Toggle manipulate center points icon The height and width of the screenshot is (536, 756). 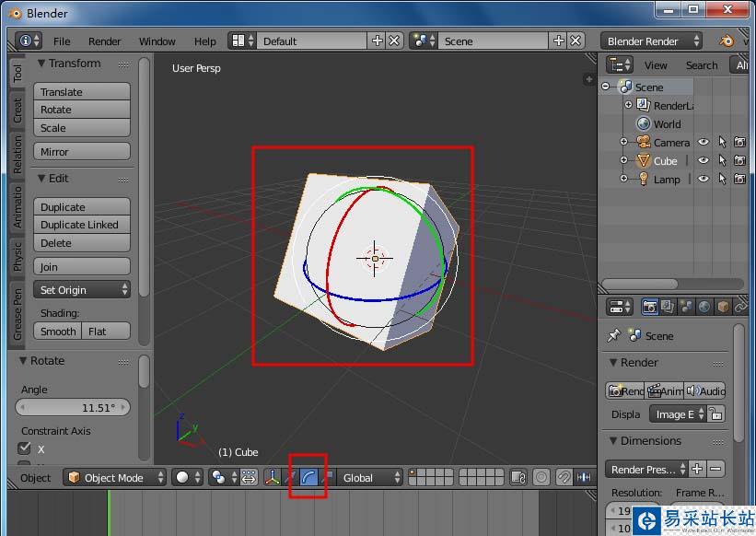point(249,477)
